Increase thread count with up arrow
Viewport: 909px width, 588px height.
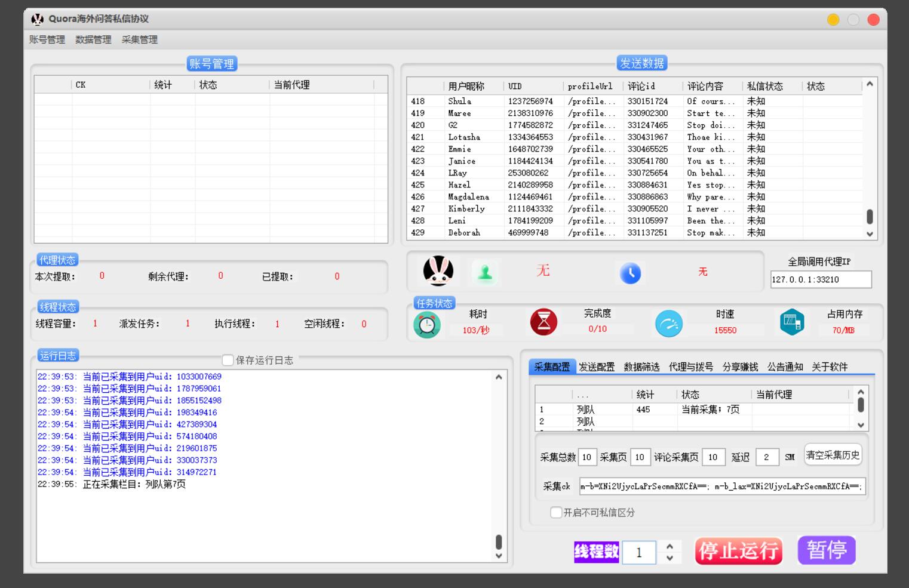coord(670,546)
